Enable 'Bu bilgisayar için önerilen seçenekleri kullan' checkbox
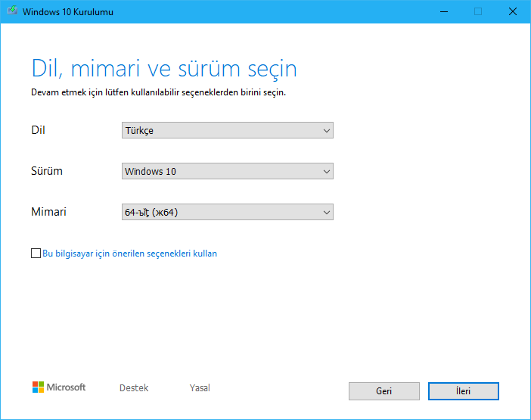This screenshot has width=531, height=420. [36, 253]
